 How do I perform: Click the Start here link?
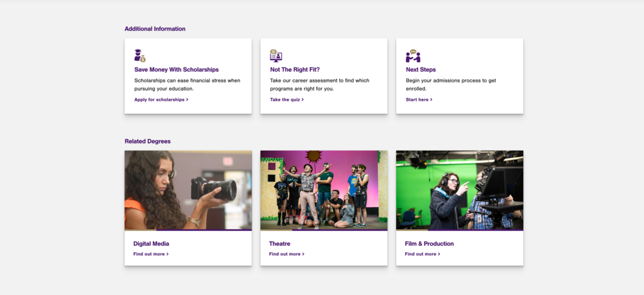point(419,99)
